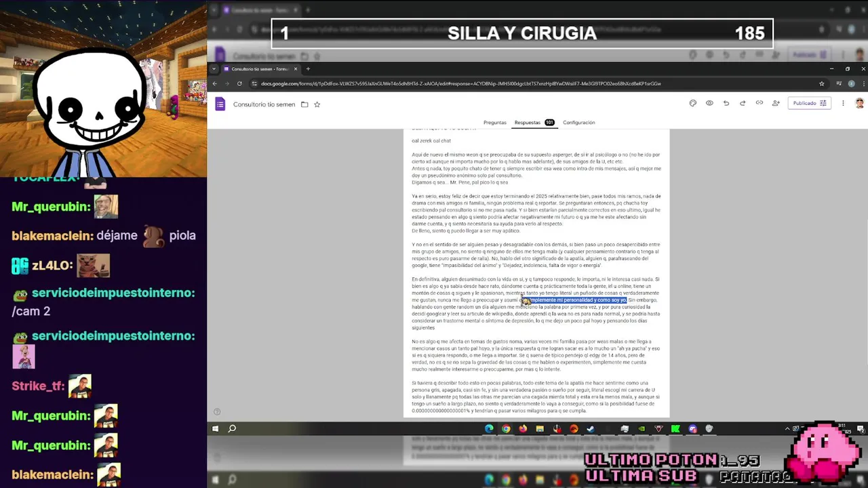Open the form's more options menu
This screenshot has width=868, height=488.
click(843, 103)
